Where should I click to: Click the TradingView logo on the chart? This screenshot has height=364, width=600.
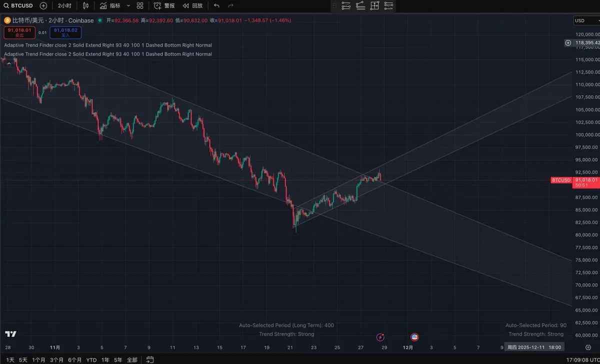11,334
